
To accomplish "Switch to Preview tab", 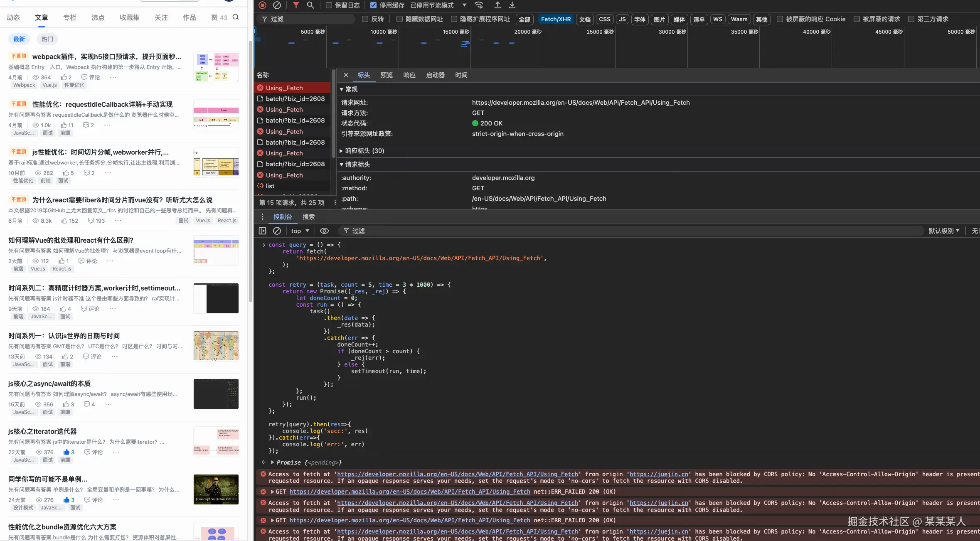I will pyautogui.click(x=387, y=75).
